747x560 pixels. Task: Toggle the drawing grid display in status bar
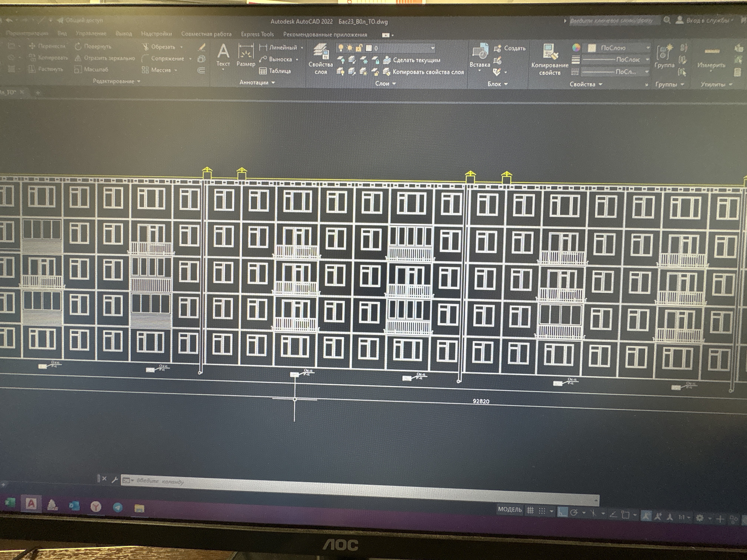tap(530, 510)
